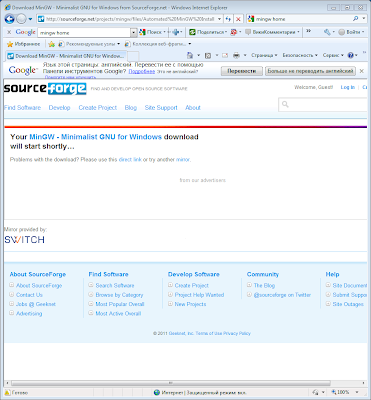371x400 pixels.
Task: Click the Blog navigation link
Action: point(131,108)
